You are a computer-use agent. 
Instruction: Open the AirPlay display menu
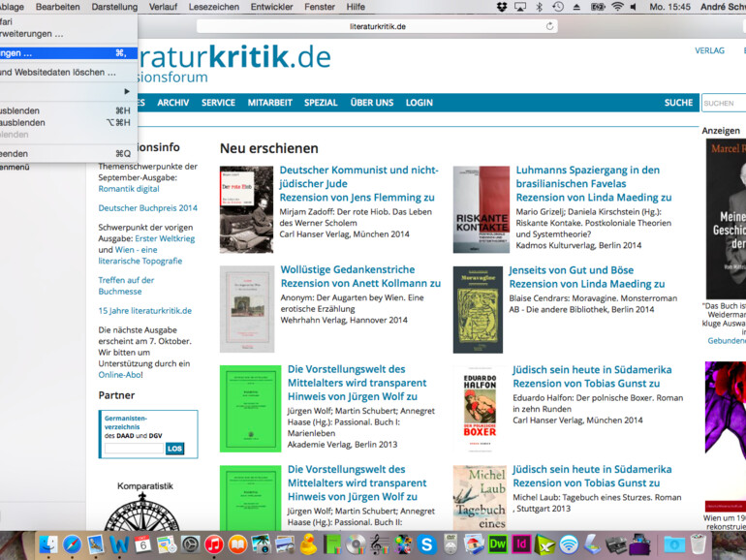pos(520,7)
